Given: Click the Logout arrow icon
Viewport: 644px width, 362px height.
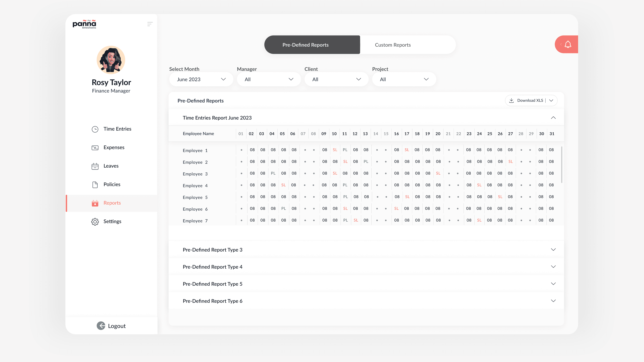Looking at the screenshot, I should [101, 325].
